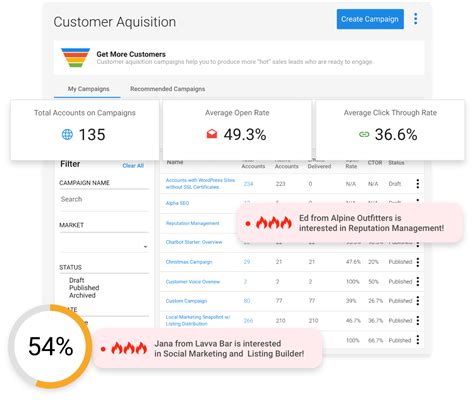Click Draft status in WordPress Sites row
Image resolution: width=474 pixels, height=400 pixels.
tap(395, 184)
